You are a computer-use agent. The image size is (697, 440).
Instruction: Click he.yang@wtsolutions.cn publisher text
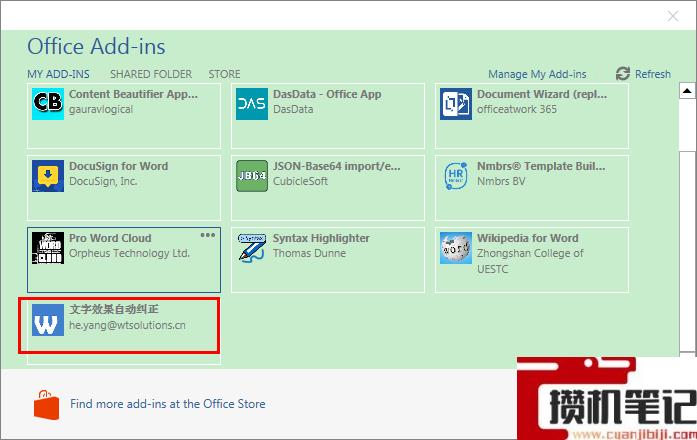pyautogui.click(x=127, y=325)
